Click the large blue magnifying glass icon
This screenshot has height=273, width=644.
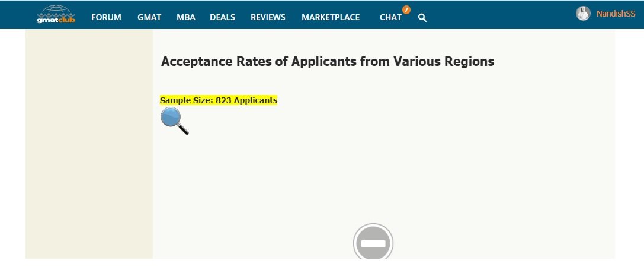[x=174, y=121]
